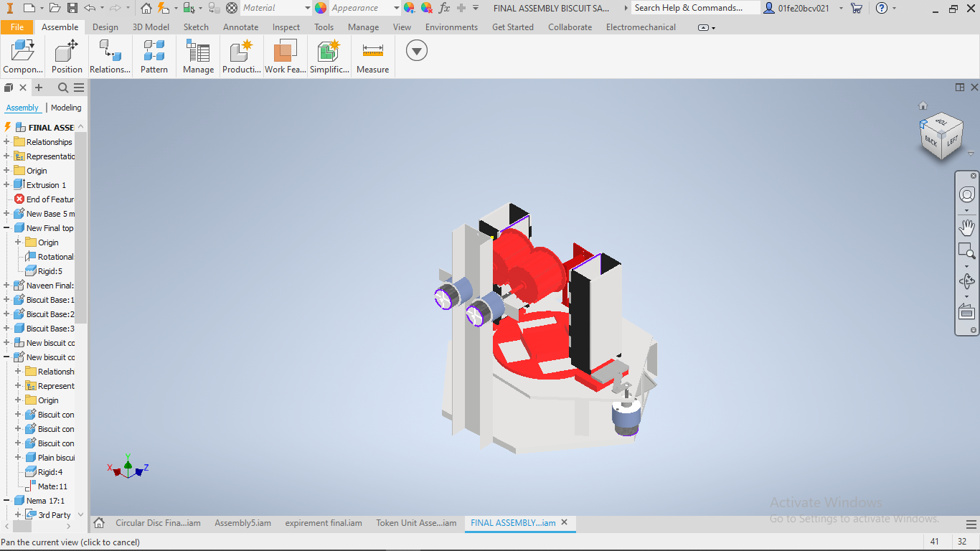Activate the Orbit tool in navigation bar
This screenshot has width=980, height=551.
(967, 281)
